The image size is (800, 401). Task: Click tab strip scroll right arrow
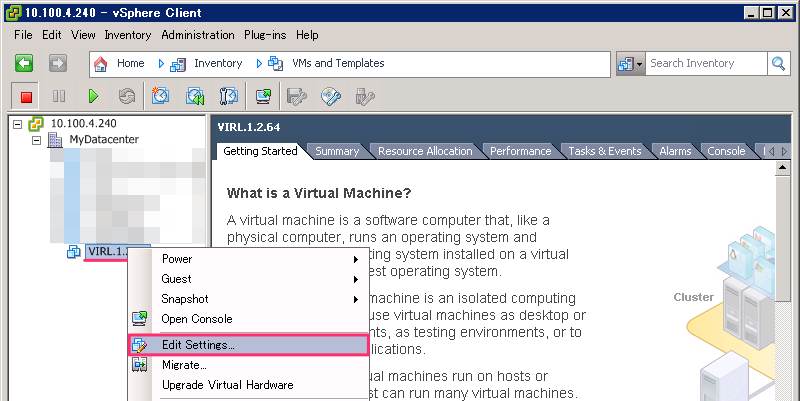785,152
